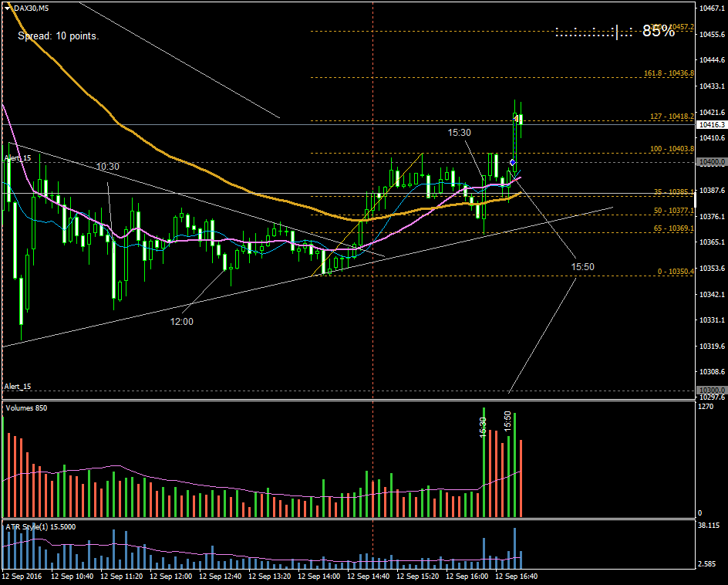Click the 85% candle progress readout
Screen dimensions: 728x585
tap(658, 31)
